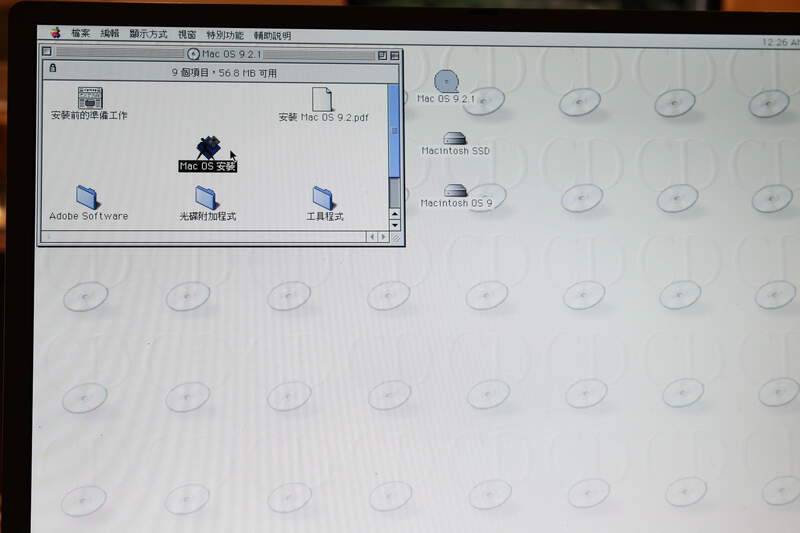This screenshot has width=800, height=533.
Task: Click the collapse box in window title bar
Action: (394, 56)
